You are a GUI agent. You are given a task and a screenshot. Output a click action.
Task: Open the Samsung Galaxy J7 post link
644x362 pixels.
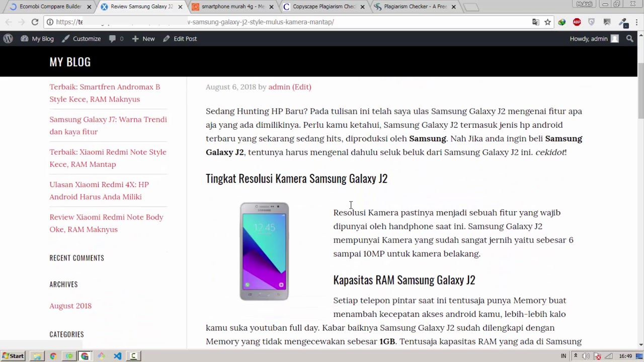click(x=108, y=126)
